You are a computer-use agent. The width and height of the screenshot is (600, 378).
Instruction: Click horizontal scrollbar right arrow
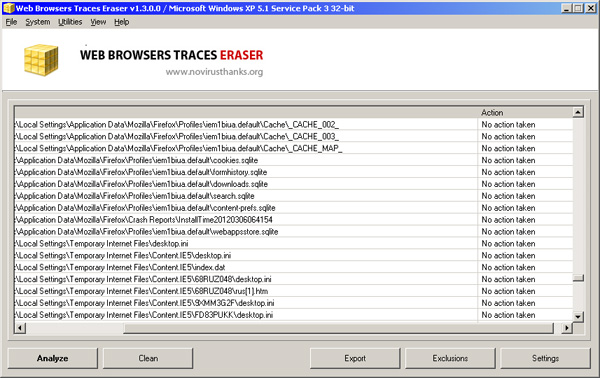pyautogui.click(x=567, y=328)
